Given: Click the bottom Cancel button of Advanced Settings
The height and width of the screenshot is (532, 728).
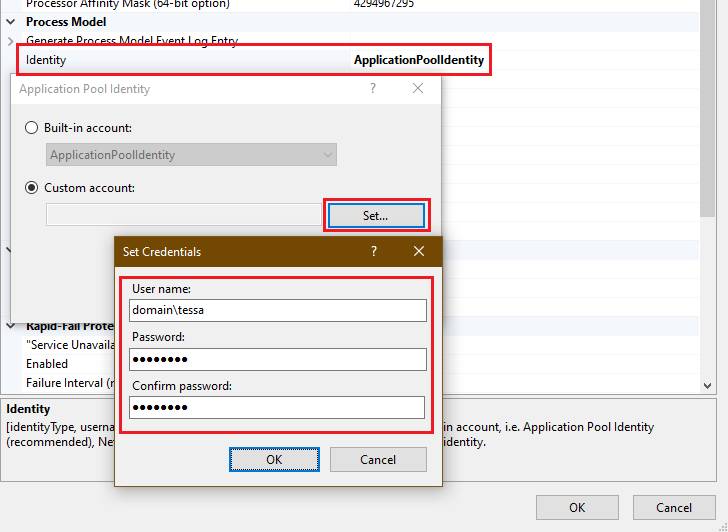Looking at the screenshot, I should coord(673,507).
